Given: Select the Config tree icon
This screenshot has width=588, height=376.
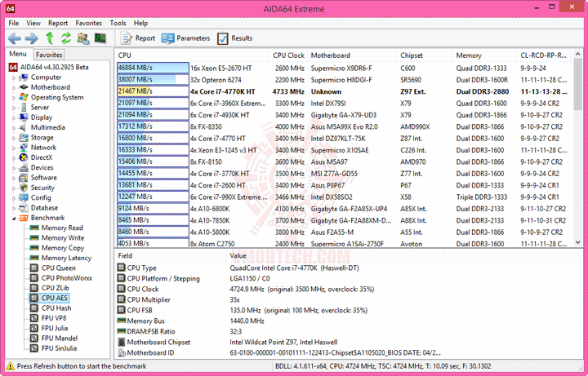Looking at the screenshot, I should click(24, 197).
